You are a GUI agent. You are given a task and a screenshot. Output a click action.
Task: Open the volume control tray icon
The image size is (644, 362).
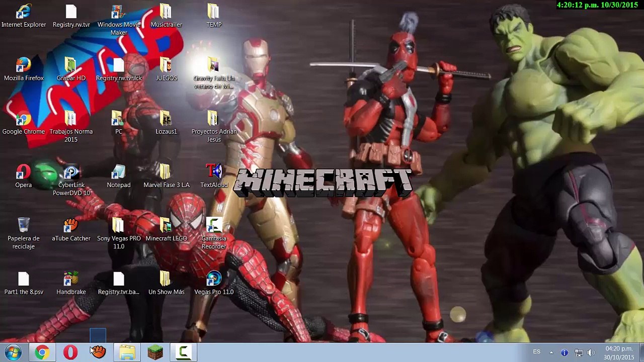[591, 353]
